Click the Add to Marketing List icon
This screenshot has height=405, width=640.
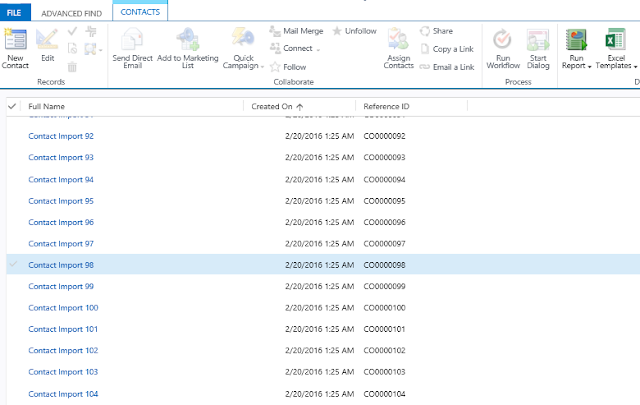coord(188,39)
